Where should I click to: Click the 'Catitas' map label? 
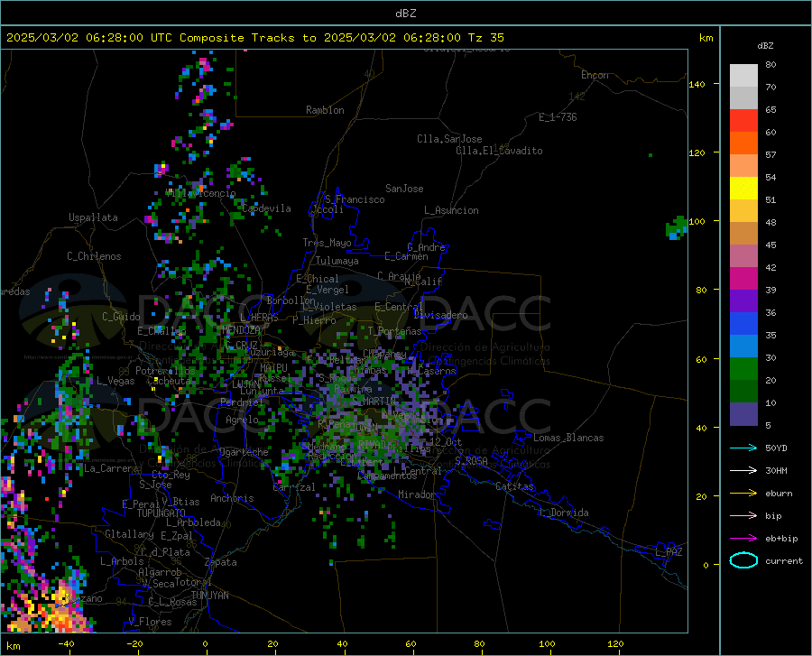pos(514,486)
